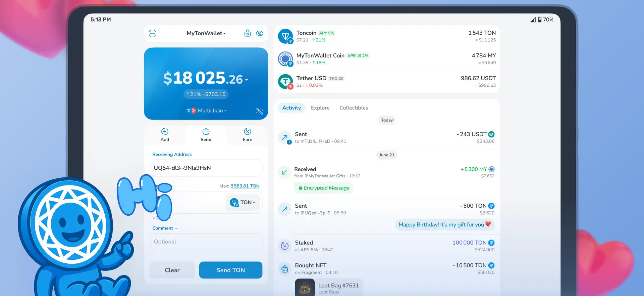Click the Send arrow icon
Image resolution: width=644 pixels, height=296 pixels.
(x=206, y=131)
